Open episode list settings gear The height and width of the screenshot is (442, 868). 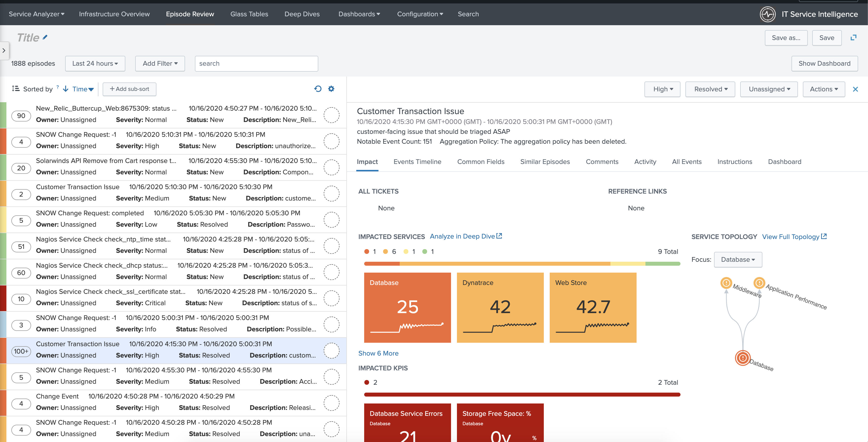point(331,89)
